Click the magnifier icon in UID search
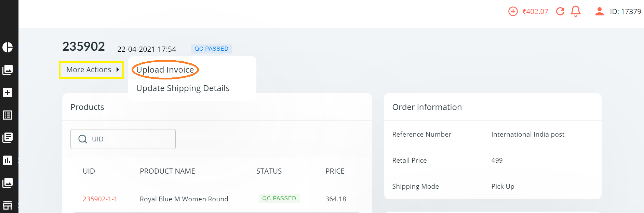Screen dimensions: 644x213 (83, 139)
